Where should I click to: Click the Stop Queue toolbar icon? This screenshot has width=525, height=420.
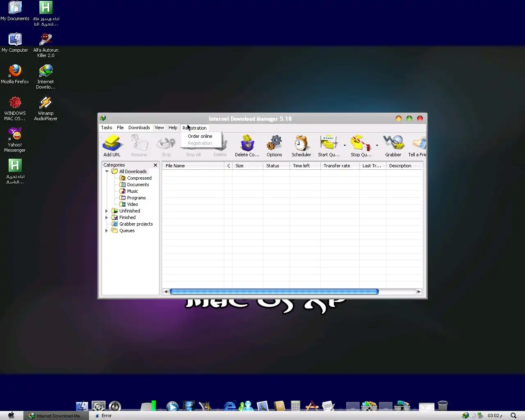pyautogui.click(x=361, y=146)
